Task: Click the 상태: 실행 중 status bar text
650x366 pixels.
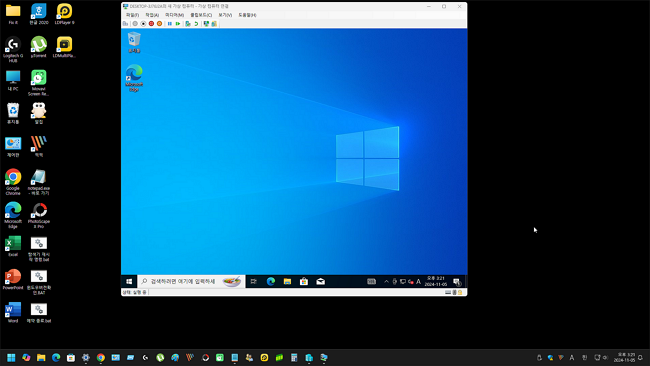Action: (134, 292)
